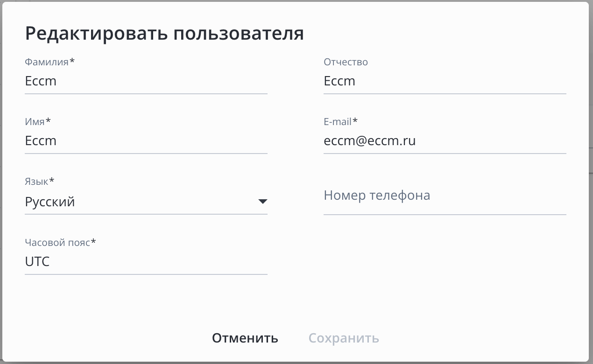
Task: Open the language selector showing Русский
Action: (x=140, y=202)
